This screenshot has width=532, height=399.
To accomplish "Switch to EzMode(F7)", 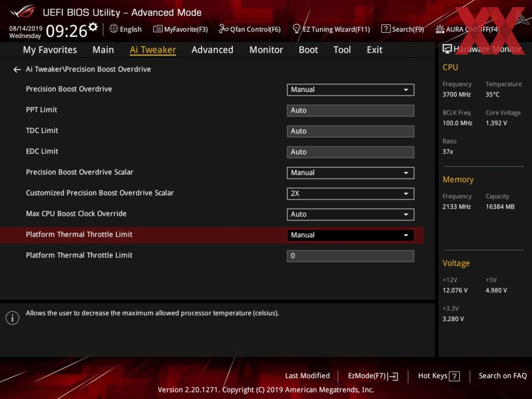I will click(x=373, y=376).
